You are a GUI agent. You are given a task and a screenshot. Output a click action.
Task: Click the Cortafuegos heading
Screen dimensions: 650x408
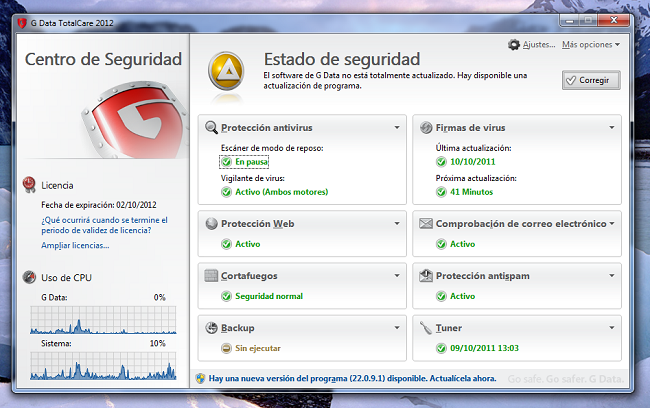249,276
